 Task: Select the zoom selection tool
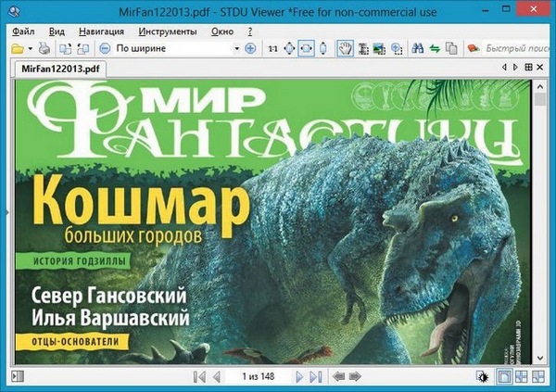[397, 48]
